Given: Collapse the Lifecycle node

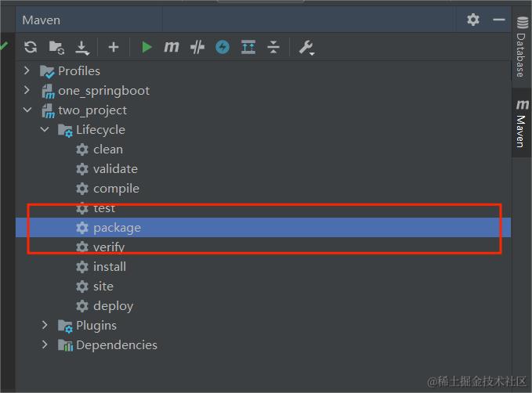Looking at the screenshot, I should [x=45, y=129].
